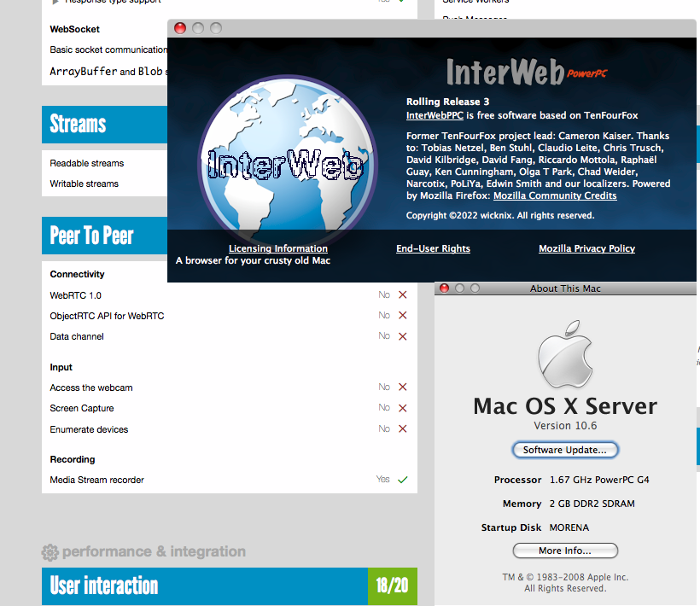This screenshot has height=606, width=700.
Task: Open Licensing Information link
Action: (278, 248)
